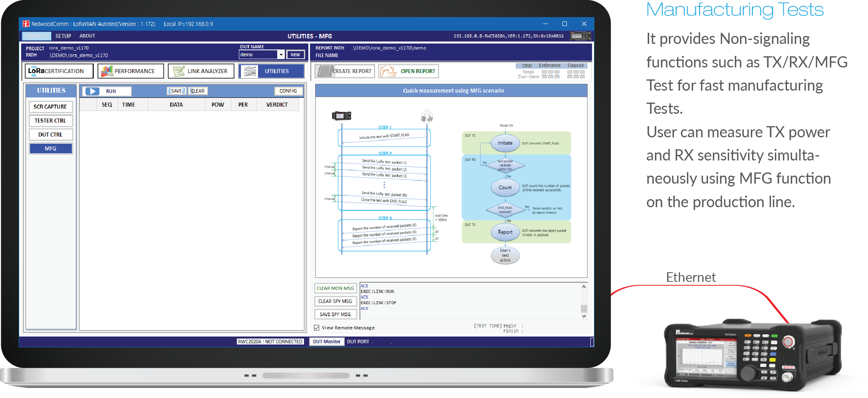The height and width of the screenshot is (398, 868).
Task: Click the Report node in flowchart
Action: coord(505,232)
